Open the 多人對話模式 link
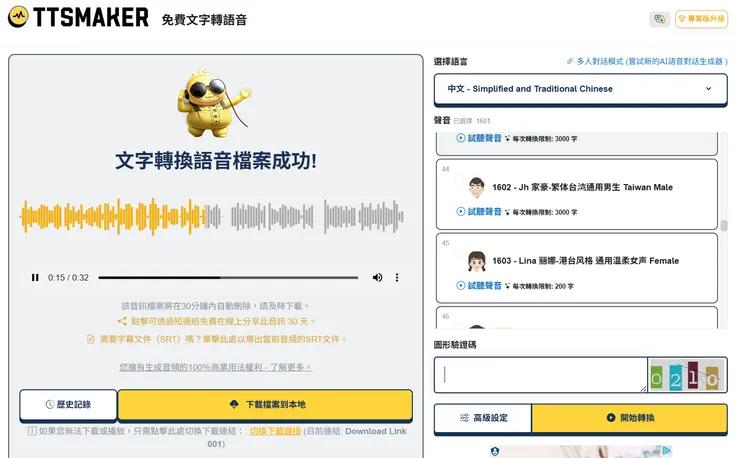 click(648, 61)
